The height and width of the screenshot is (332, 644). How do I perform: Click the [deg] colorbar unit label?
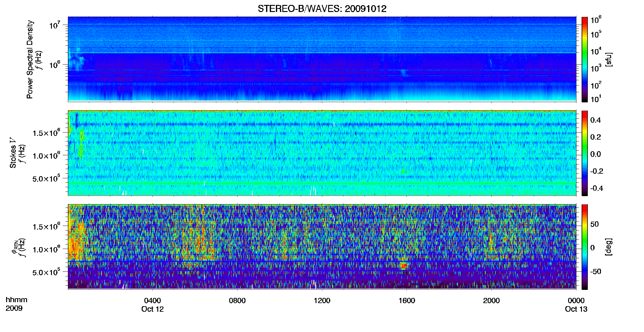pyautogui.click(x=609, y=247)
